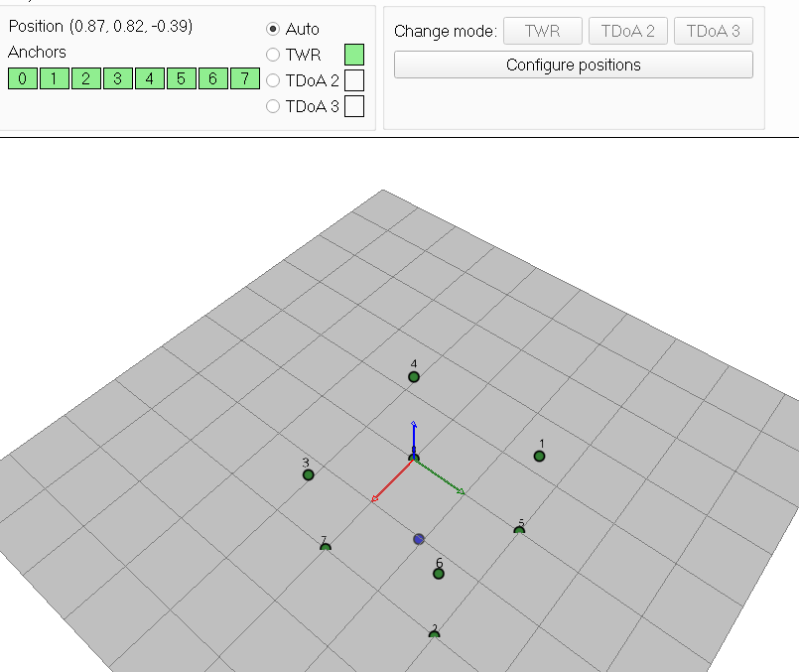
Task: Select anchor 6 marker on the grid
Action: pyautogui.click(x=439, y=574)
